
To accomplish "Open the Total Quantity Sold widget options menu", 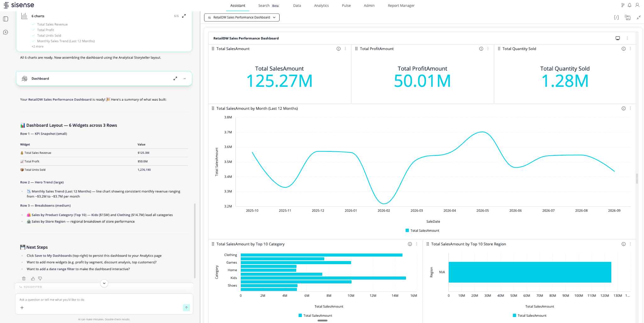I will click(630, 49).
